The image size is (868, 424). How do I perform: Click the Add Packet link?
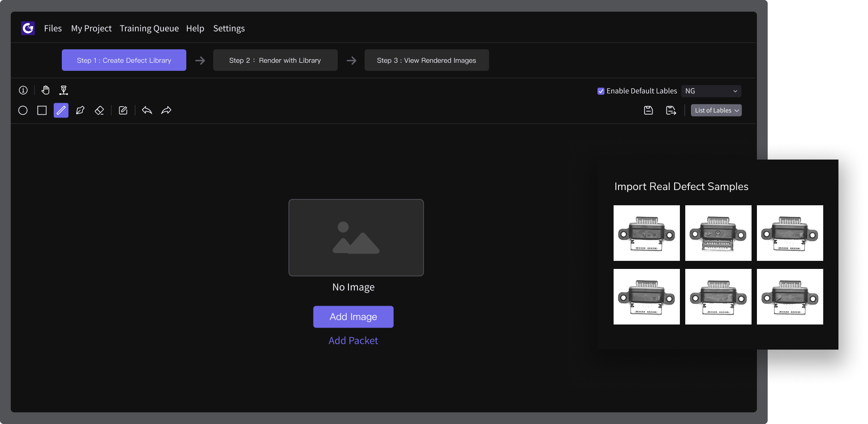[353, 341]
